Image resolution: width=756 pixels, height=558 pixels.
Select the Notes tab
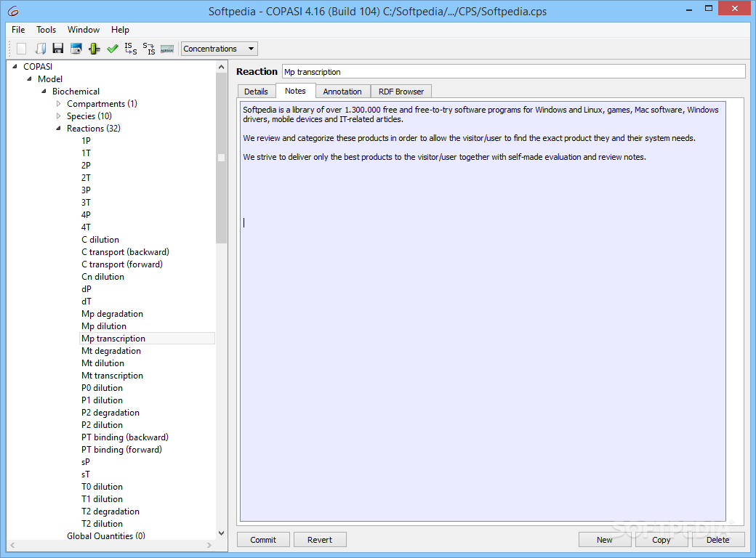click(x=295, y=91)
